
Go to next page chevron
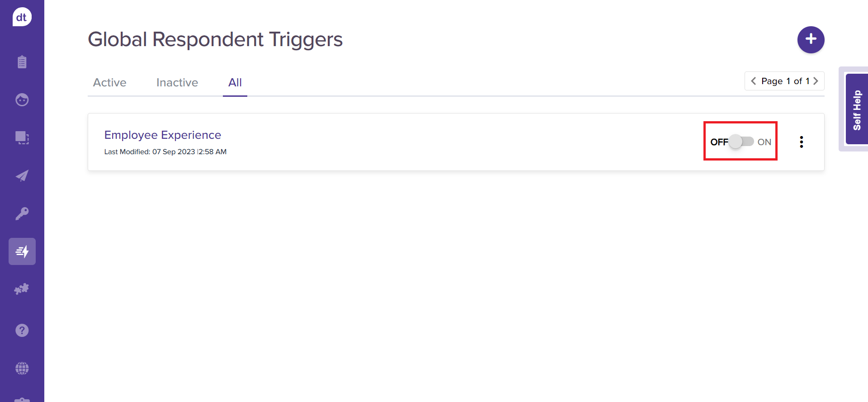point(816,81)
